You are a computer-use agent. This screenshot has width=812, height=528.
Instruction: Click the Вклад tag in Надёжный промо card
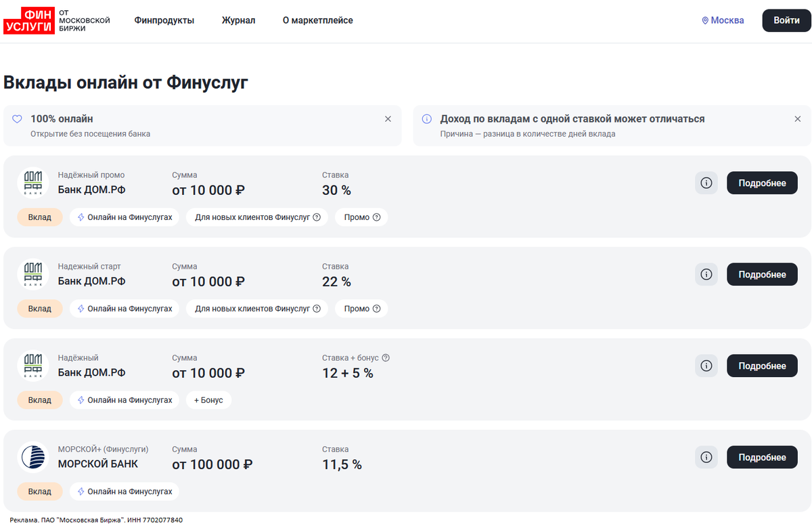coord(40,217)
